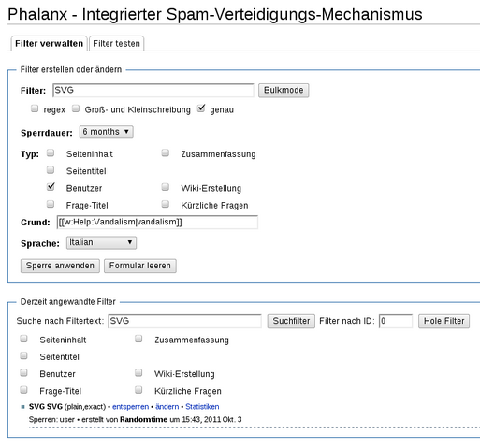Enable the regex checkbox

(x=35, y=108)
